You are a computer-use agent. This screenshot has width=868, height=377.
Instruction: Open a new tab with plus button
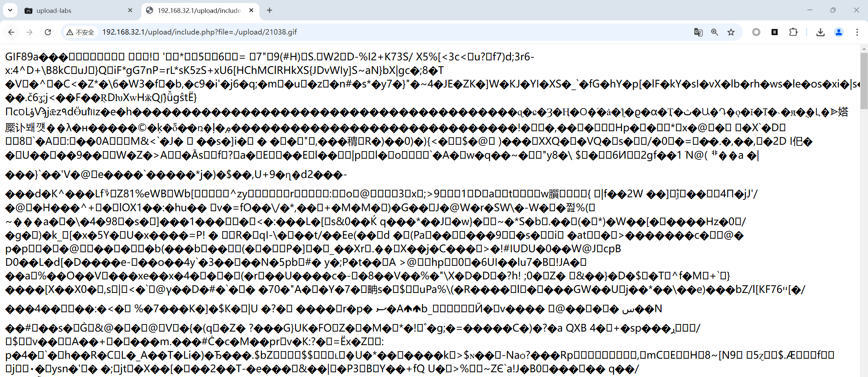(x=270, y=10)
